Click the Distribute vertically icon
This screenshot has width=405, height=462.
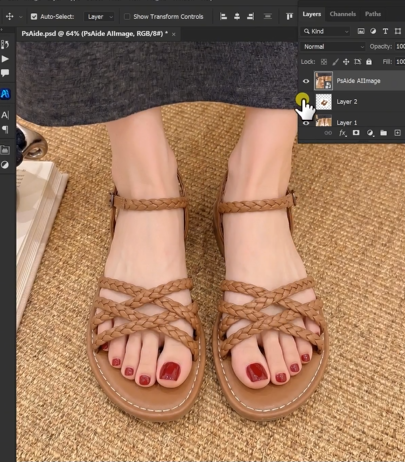point(268,16)
